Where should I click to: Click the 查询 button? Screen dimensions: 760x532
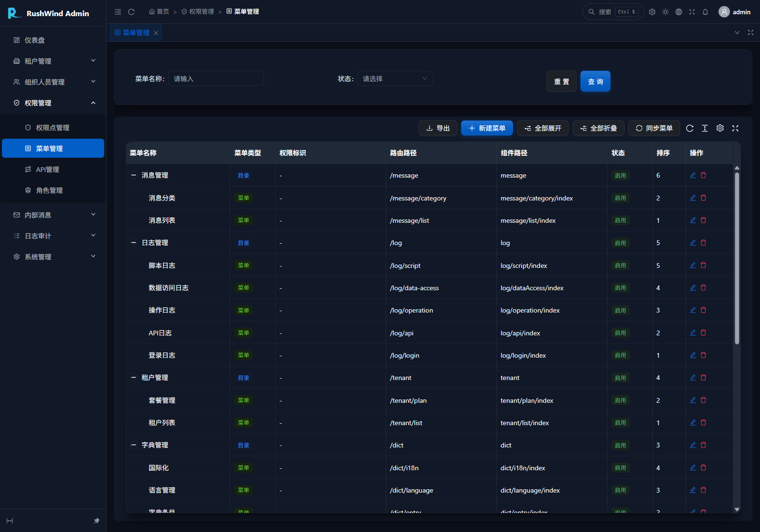(x=595, y=81)
